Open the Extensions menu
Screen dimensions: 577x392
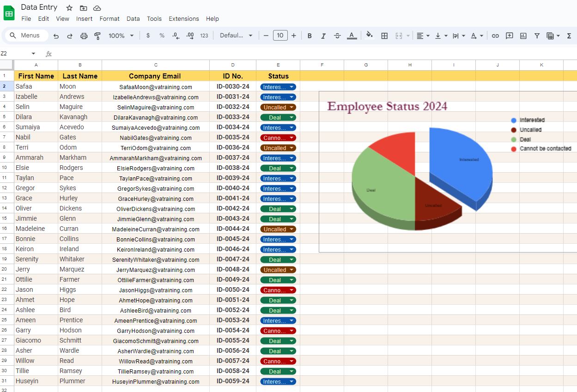(x=183, y=19)
